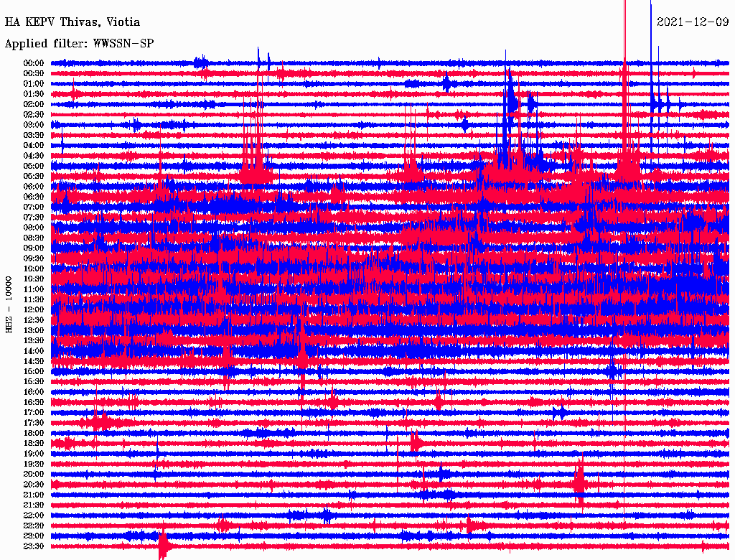Select the 10:30 time label
Viewport: 735px width, 560px height.
click(34, 279)
